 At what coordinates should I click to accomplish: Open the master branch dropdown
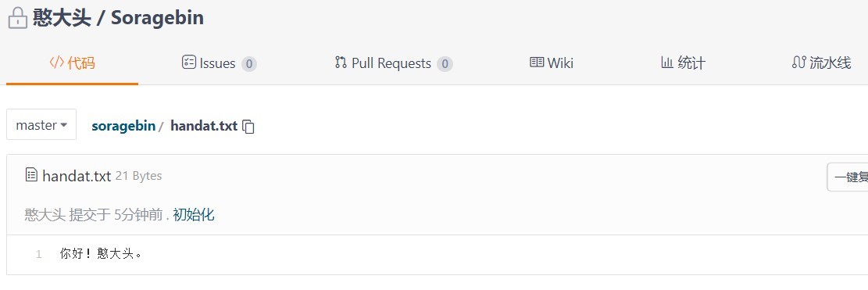point(41,124)
